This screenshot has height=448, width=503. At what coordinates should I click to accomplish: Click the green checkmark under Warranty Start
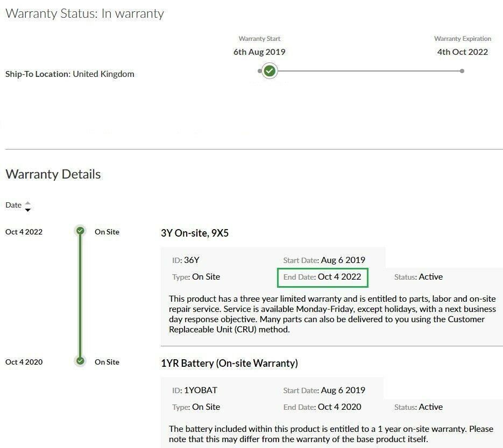(270, 71)
